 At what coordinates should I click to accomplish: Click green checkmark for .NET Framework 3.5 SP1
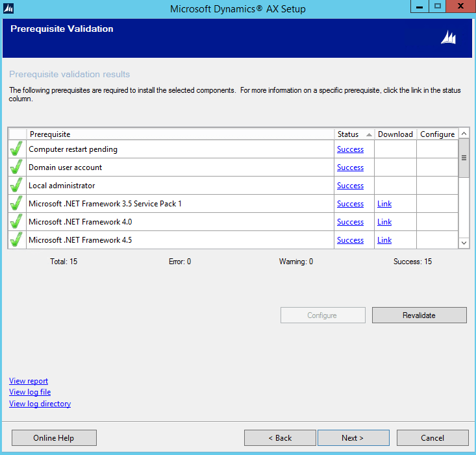(16, 203)
